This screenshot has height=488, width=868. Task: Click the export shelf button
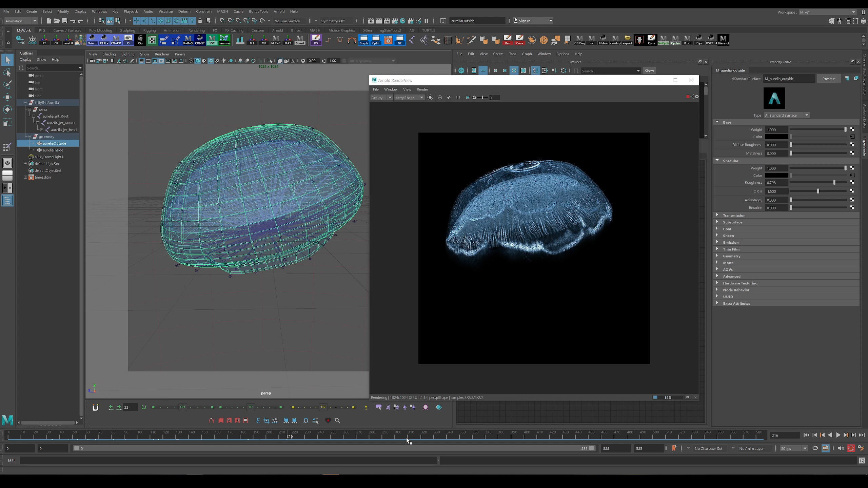[x=627, y=40]
